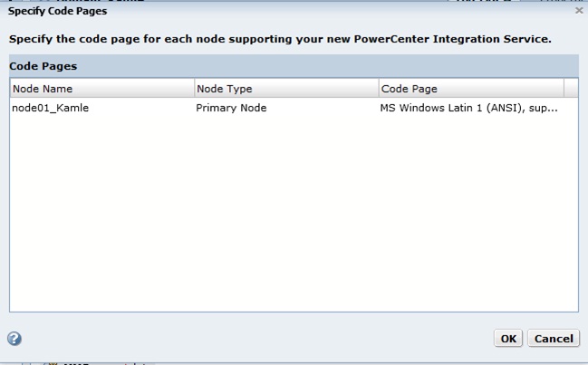Close the Specify Code Pages dialog
588x365 pixels.
(579, 11)
